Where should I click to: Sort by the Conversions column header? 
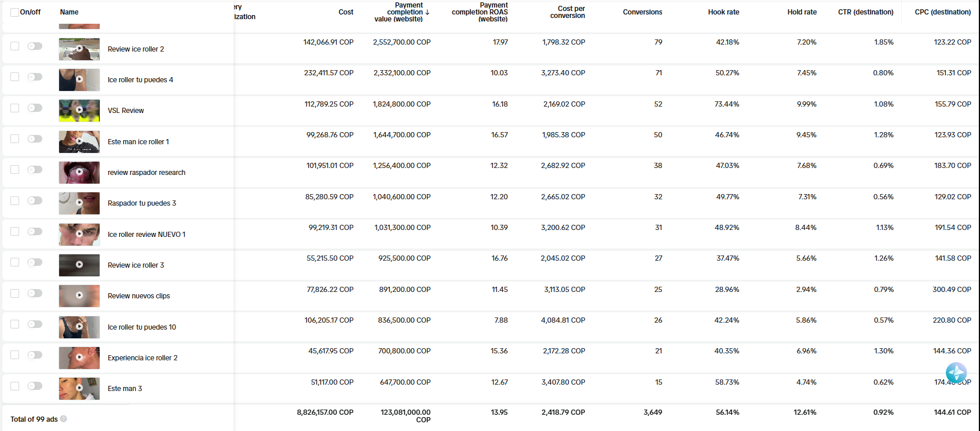[x=642, y=12]
